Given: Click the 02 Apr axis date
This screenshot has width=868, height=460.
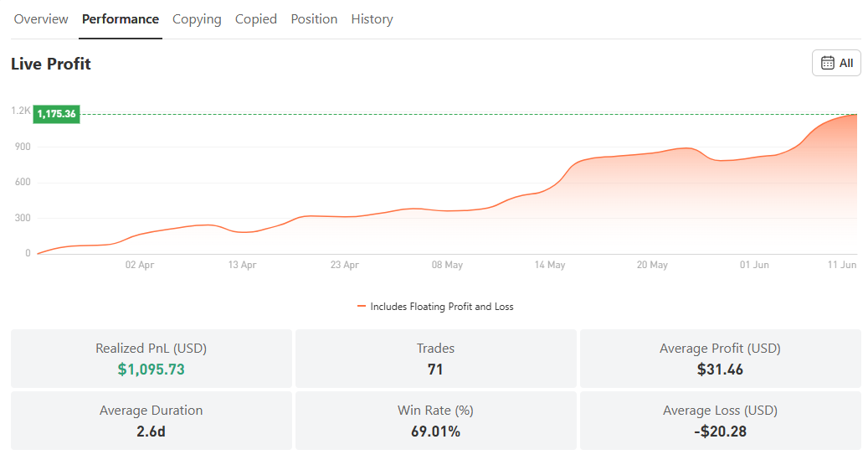Looking at the screenshot, I should click(x=140, y=265).
